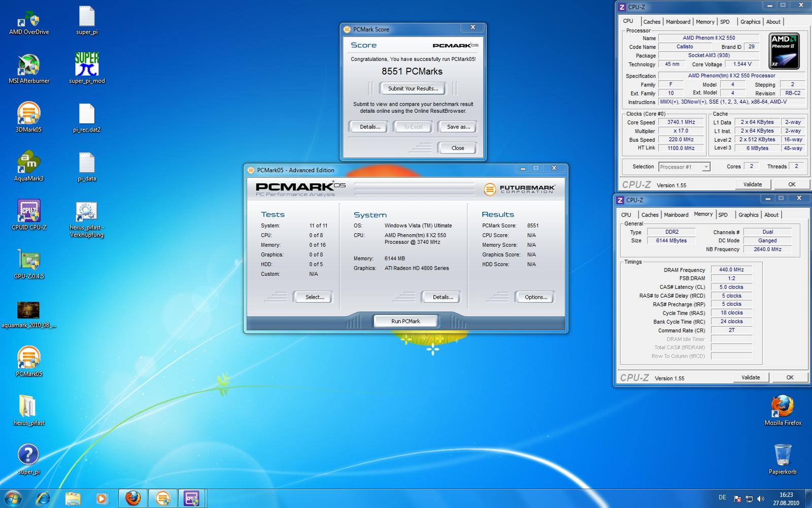
Task: Open CPUID CPU-Z desktop shortcut
Action: (x=29, y=215)
